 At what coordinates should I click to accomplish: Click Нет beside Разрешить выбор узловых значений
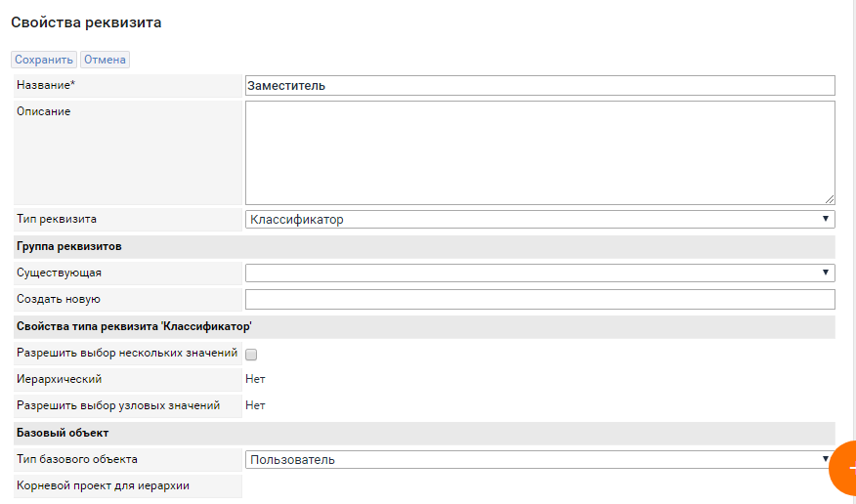pos(255,405)
